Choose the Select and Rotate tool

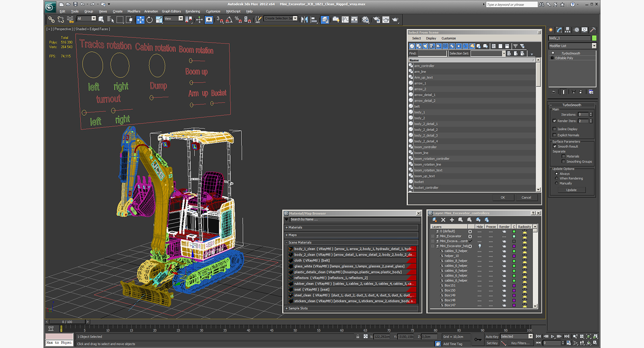pyautogui.click(x=150, y=20)
